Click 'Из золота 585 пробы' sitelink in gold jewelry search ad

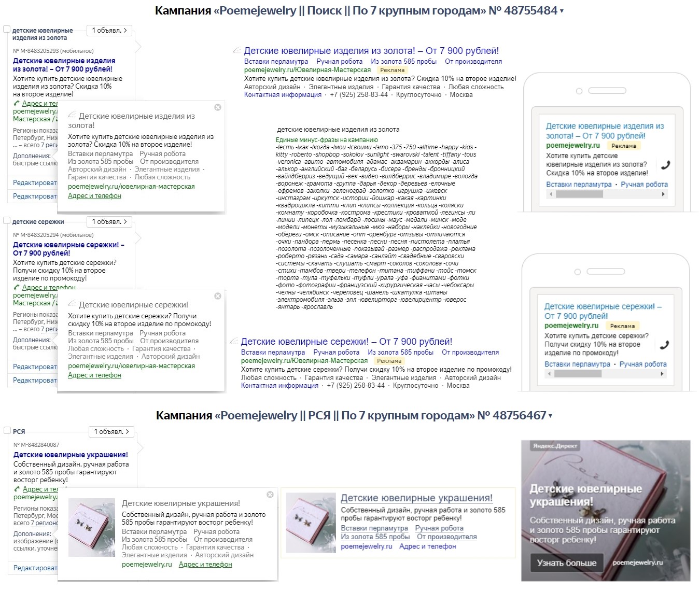(x=404, y=62)
